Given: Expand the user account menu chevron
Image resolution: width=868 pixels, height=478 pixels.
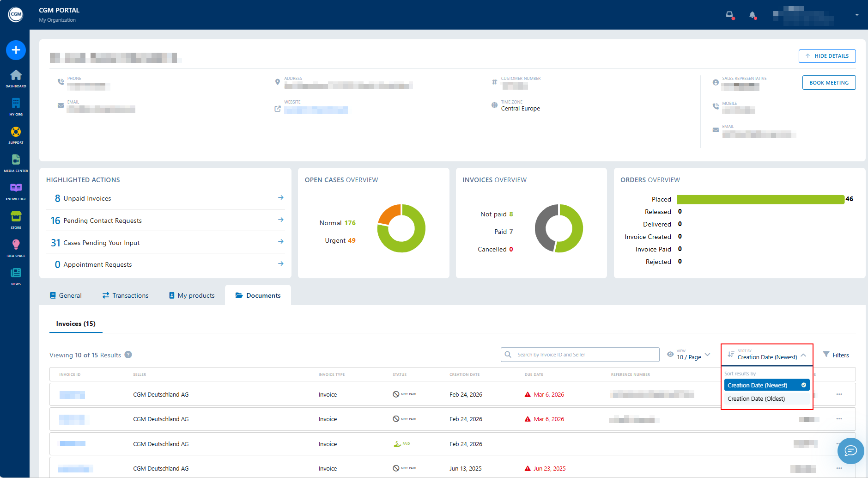Looking at the screenshot, I should [857, 15].
